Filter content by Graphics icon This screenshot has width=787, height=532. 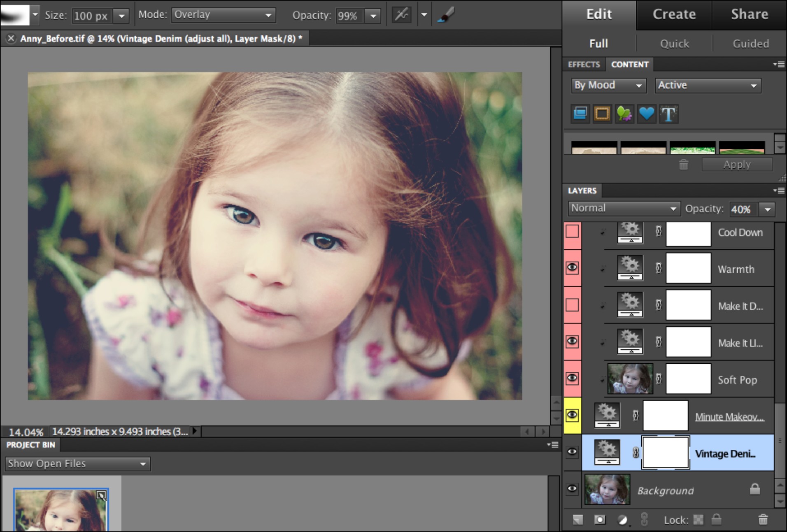[x=624, y=113]
